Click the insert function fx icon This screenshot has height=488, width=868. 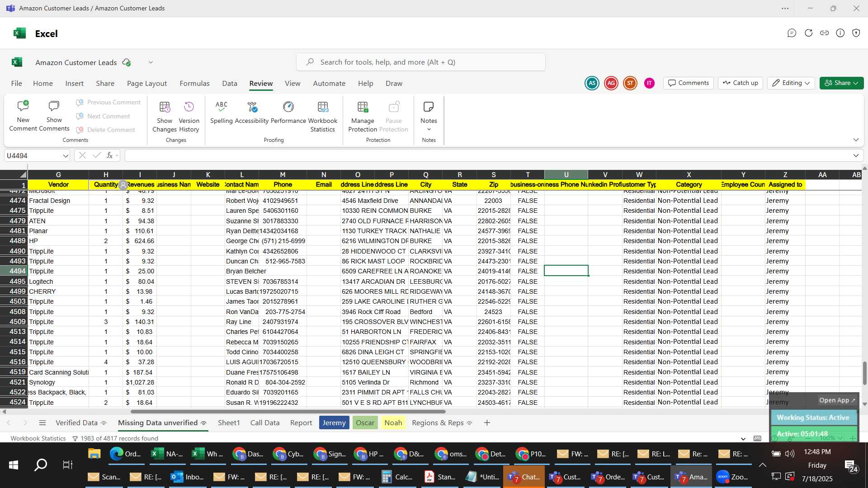pos(109,155)
